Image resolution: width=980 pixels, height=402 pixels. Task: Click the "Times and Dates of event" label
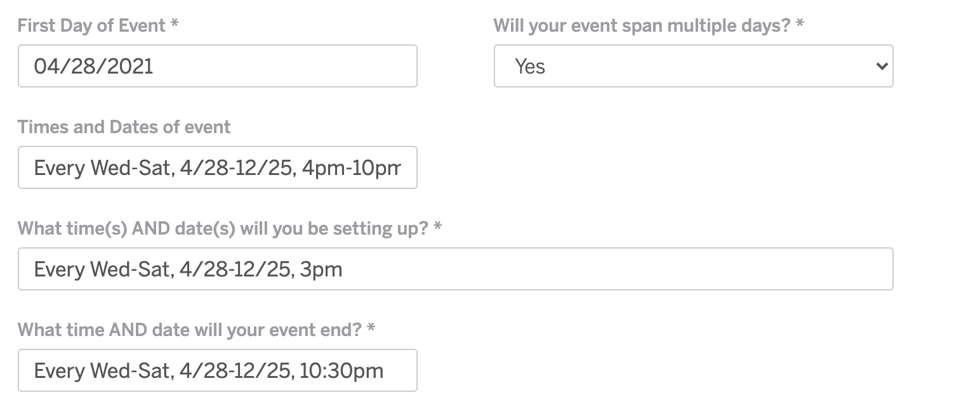click(x=124, y=127)
